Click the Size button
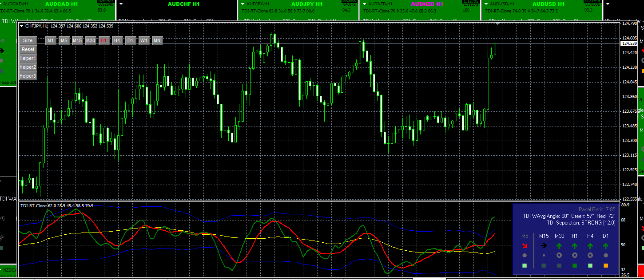Screen dimensions: 644x280 28,40
